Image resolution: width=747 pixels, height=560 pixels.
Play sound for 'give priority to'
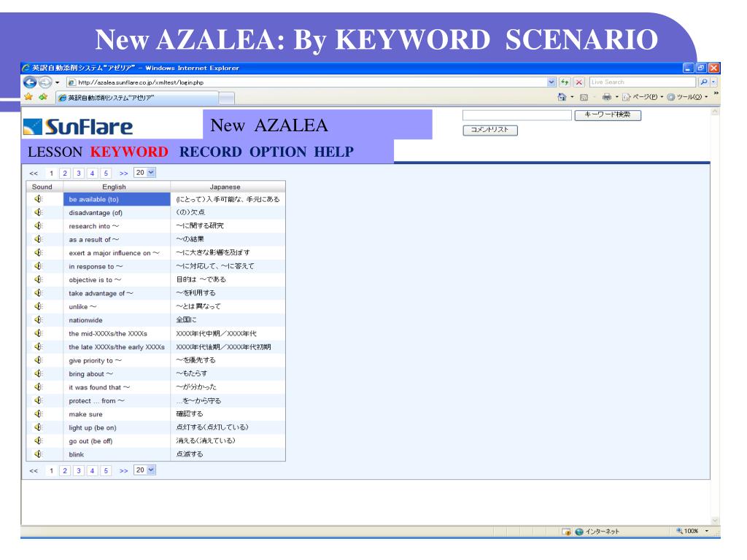(39, 360)
